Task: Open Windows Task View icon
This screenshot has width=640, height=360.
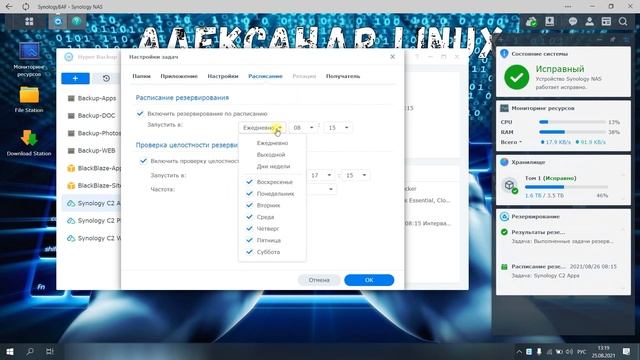Action: (x=50, y=351)
